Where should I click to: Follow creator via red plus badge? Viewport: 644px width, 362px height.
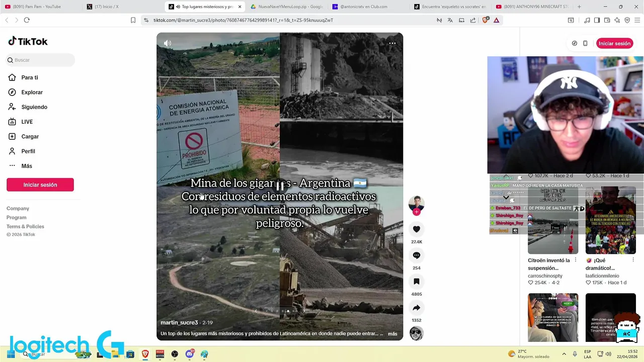point(417,212)
